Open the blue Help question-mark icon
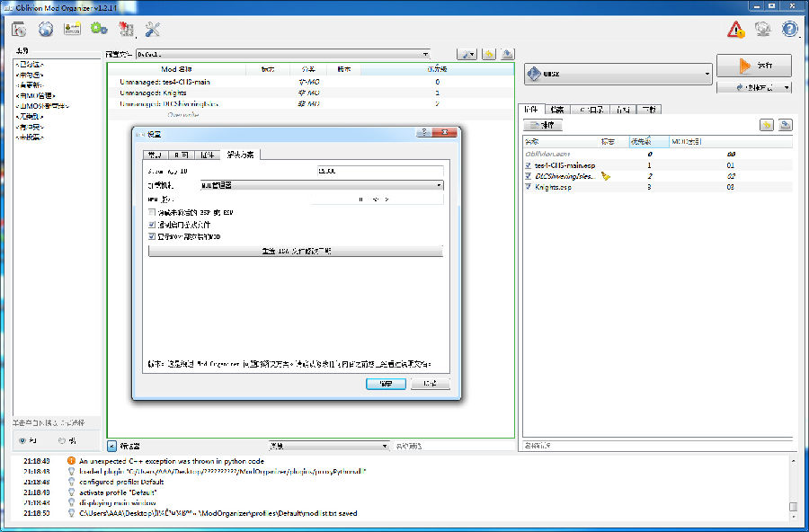Viewport: 809px width, 532px height. [790, 29]
